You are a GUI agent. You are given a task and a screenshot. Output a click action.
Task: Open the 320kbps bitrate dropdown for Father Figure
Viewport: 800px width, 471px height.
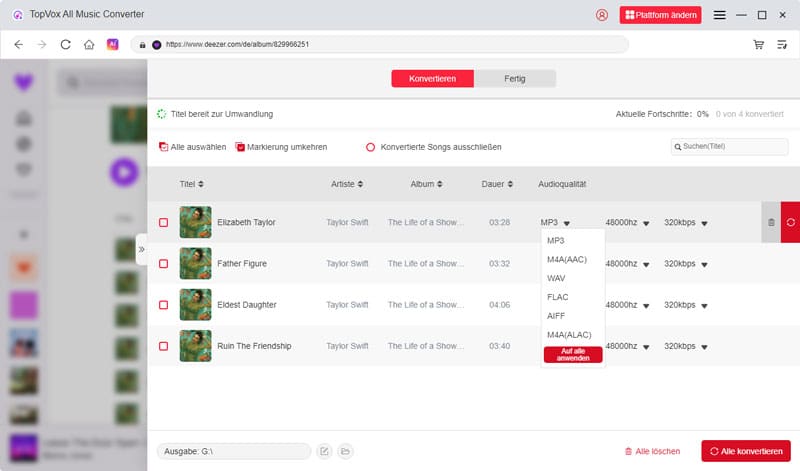704,265
